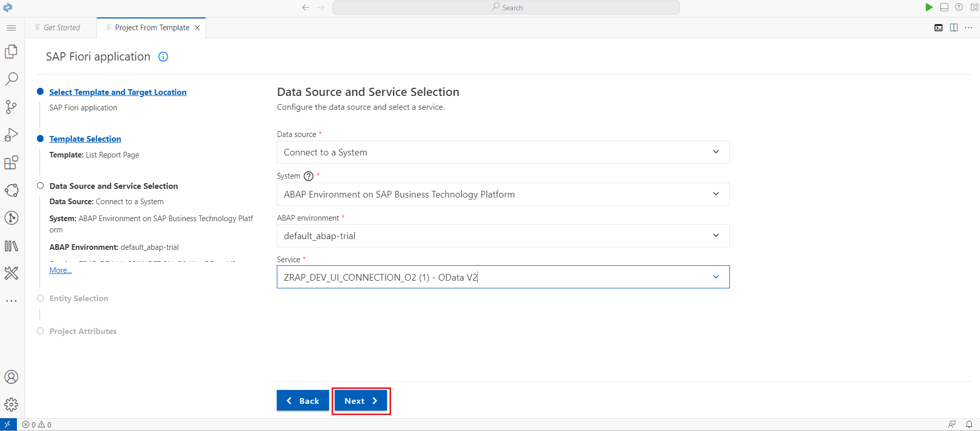Open the Service dropdown list
The image size is (980, 431).
tap(716, 277)
